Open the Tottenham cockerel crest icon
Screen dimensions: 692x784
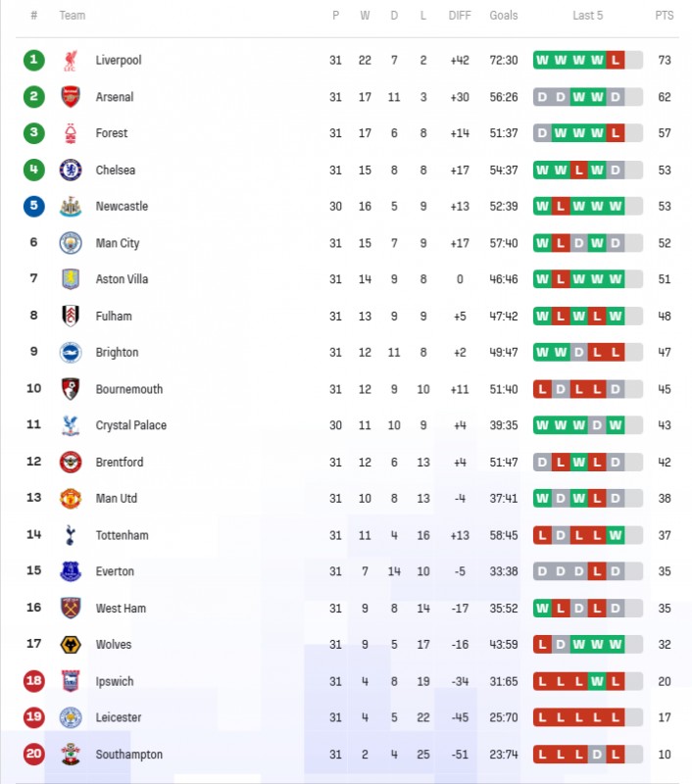pos(71,535)
